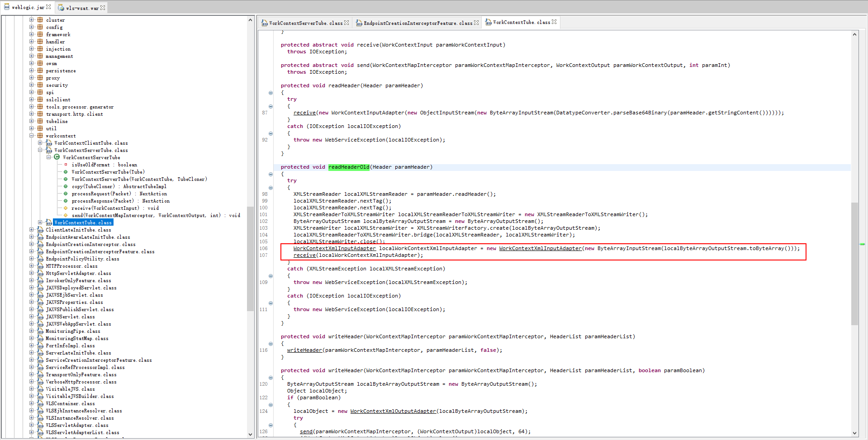Viewport: 868px width, 440px height.
Task: Follow the receive link on line 87
Action: [304, 113]
